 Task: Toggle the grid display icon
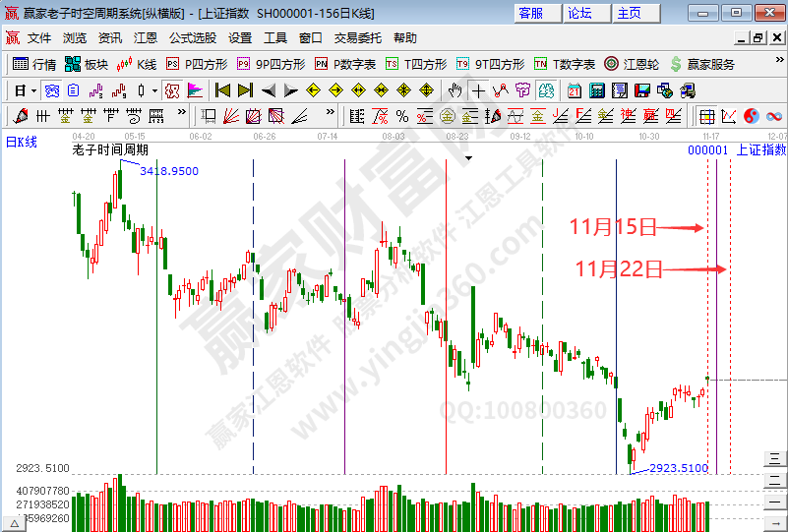[x=706, y=116]
